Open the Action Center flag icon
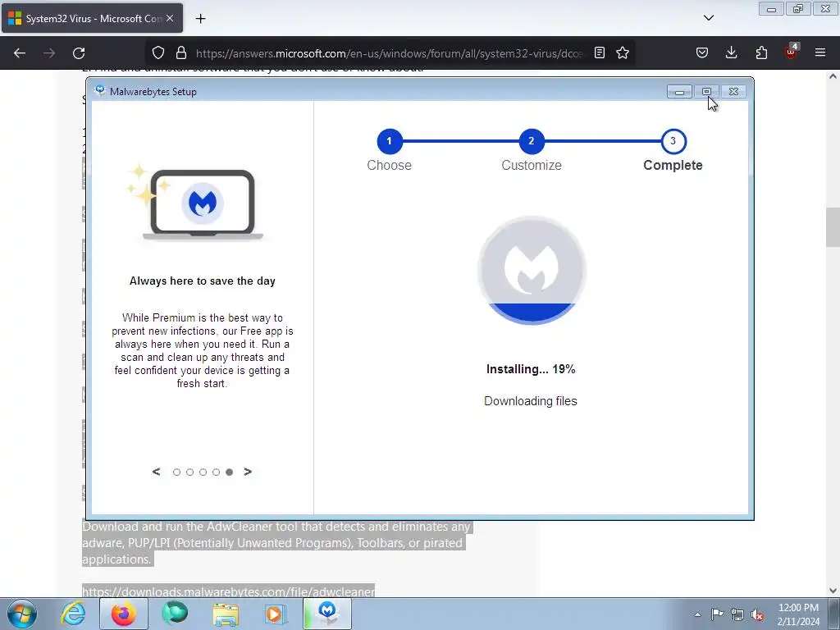Viewport: 840px width, 630px height. [717, 614]
